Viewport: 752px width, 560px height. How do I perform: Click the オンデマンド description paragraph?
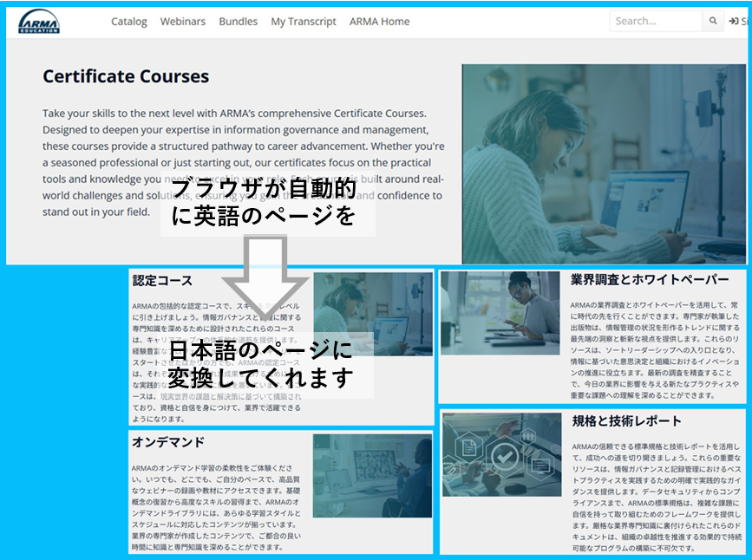click(216, 507)
